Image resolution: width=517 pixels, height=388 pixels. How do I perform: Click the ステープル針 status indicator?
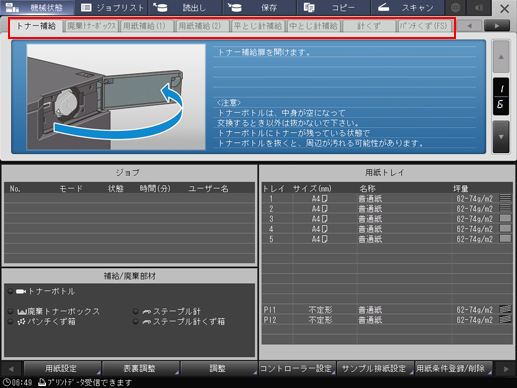(136, 312)
